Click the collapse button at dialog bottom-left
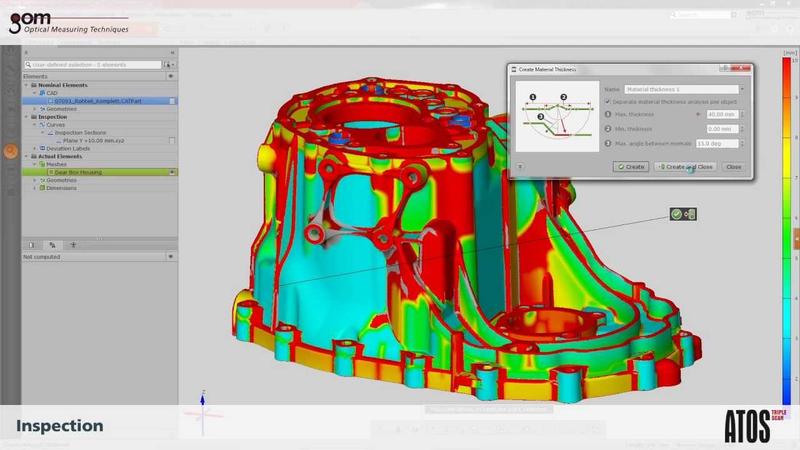Screen dimensions: 800x450 pyautogui.click(x=520, y=167)
